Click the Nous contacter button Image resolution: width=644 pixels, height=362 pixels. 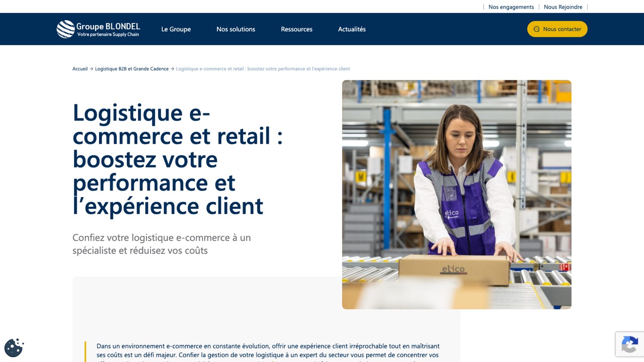557,29
